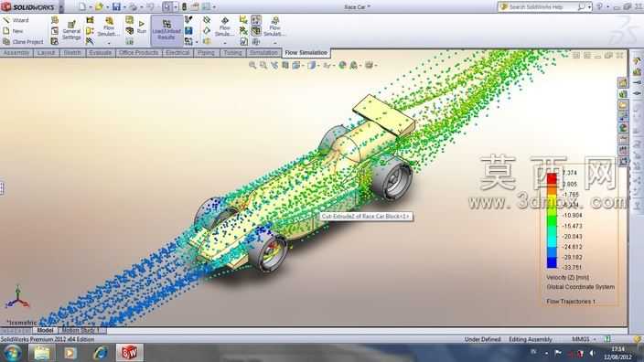Click the Model tab at bottom
644x362 pixels.
pos(45,330)
